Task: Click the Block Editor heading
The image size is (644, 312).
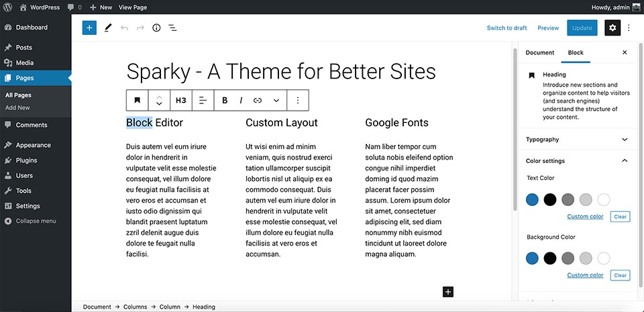Action: click(154, 122)
